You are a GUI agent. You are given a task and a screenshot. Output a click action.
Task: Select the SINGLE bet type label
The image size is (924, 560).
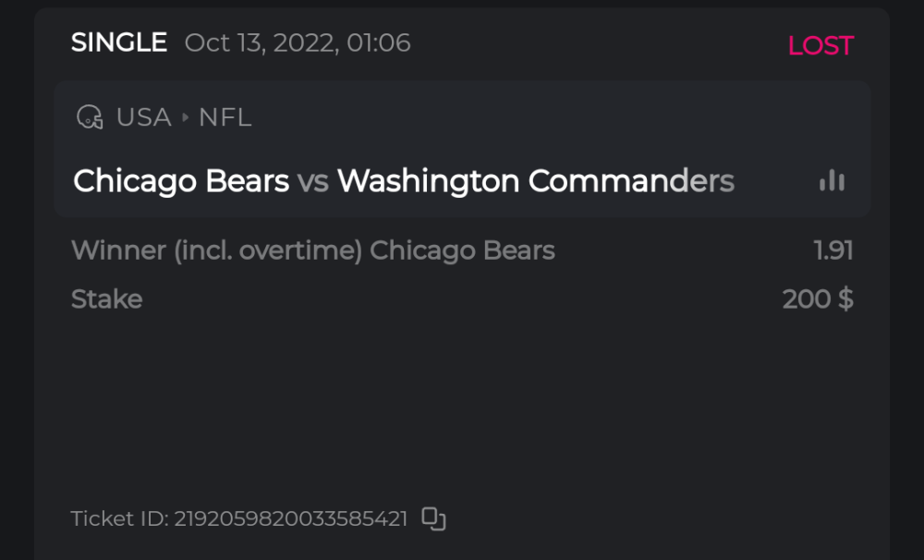tap(118, 42)
